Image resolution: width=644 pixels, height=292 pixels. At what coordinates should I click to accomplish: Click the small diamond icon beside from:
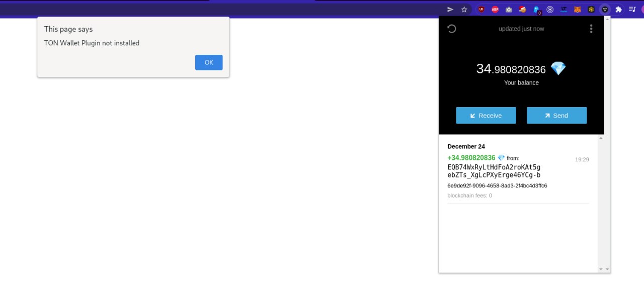click(501, 158)
